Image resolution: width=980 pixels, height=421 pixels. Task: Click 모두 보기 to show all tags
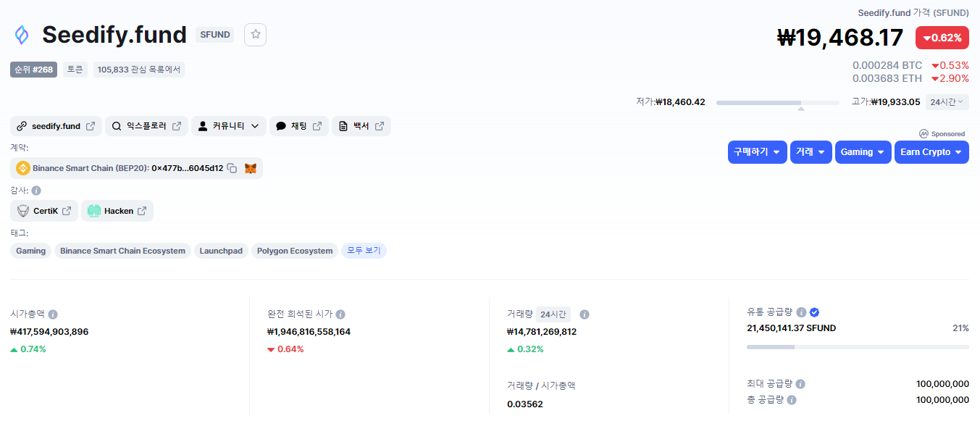(364, 251)
